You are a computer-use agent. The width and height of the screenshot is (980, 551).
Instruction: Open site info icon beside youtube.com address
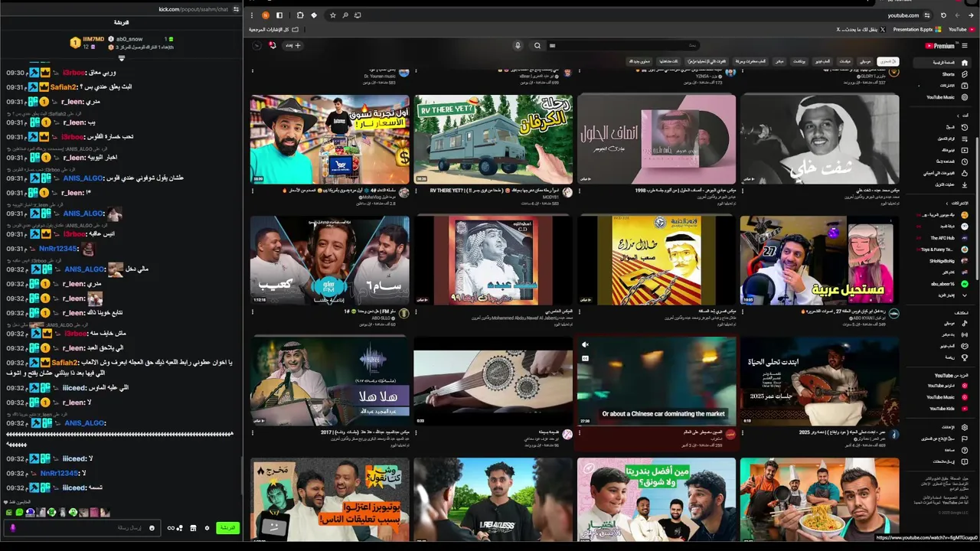tap(927, 15)
